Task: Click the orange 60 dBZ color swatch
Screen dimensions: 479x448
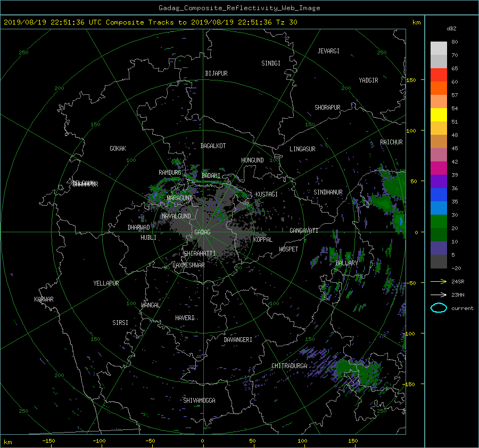Action: coord(439,88)
